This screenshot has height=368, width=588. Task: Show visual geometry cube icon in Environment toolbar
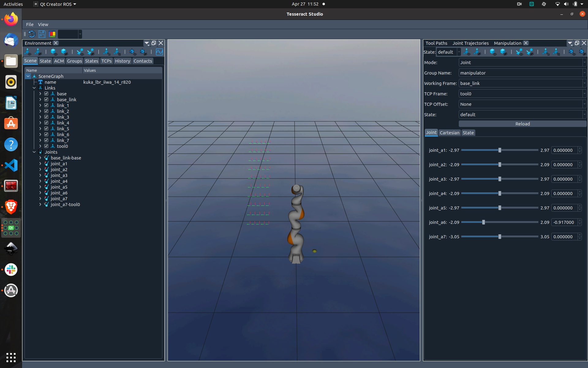(54, 52)
